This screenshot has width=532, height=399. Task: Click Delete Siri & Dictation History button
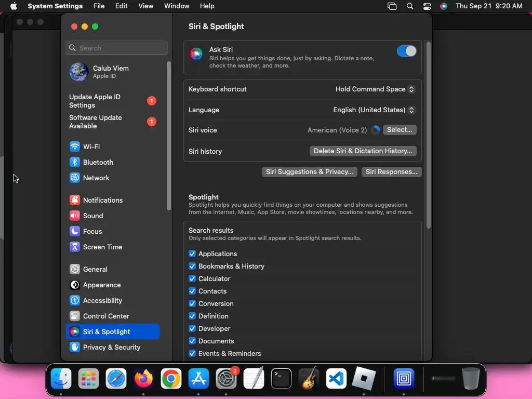pos(363,151)
